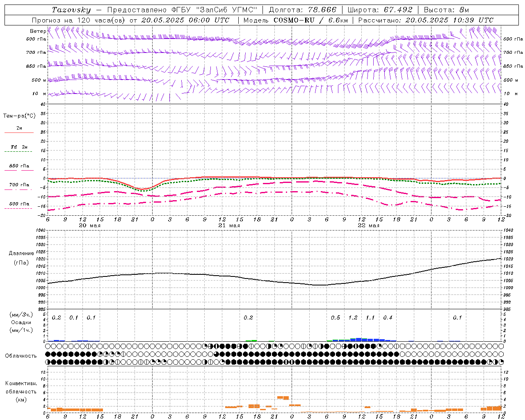
Task: Click the 'Ветер' wind panel label
Action: tap(38, 31)
